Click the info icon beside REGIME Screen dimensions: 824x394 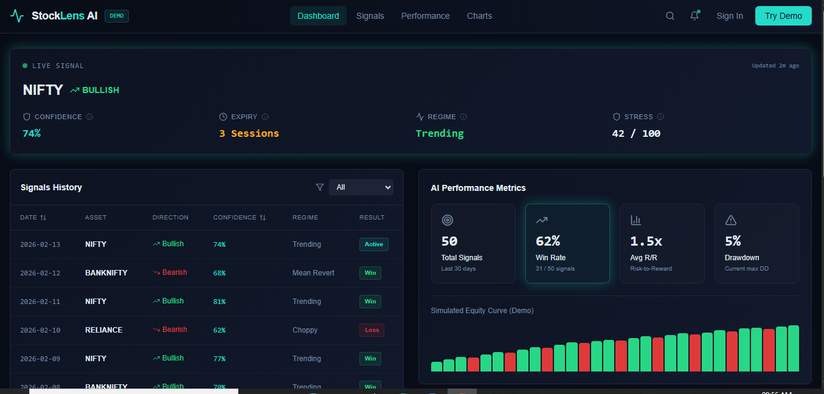463,117
